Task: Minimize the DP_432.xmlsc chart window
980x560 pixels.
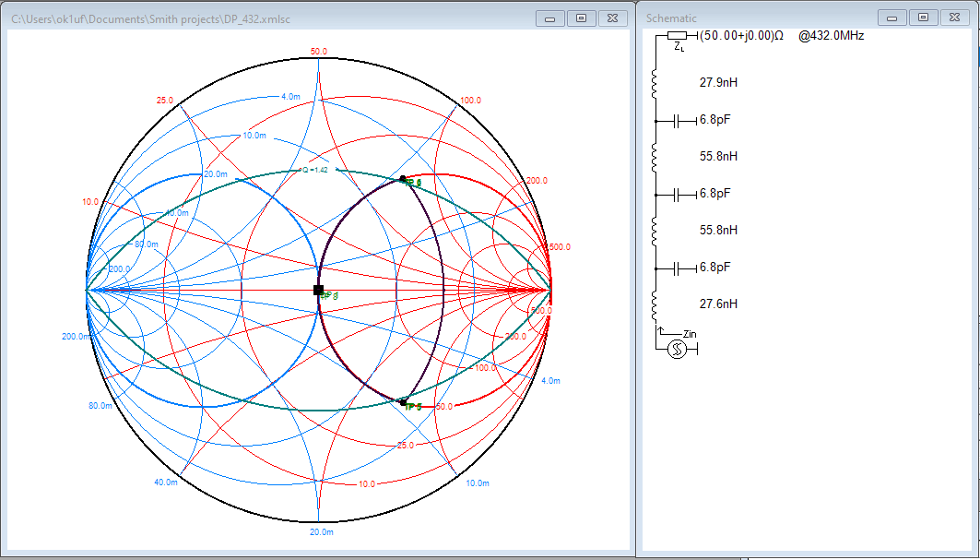Action: coord(549,18)
